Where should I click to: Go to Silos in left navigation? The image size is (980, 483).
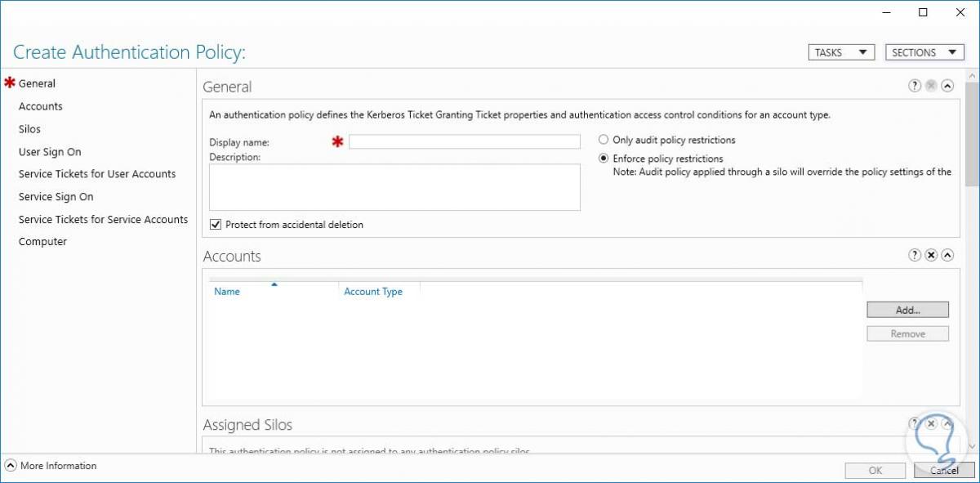(29, 129)
